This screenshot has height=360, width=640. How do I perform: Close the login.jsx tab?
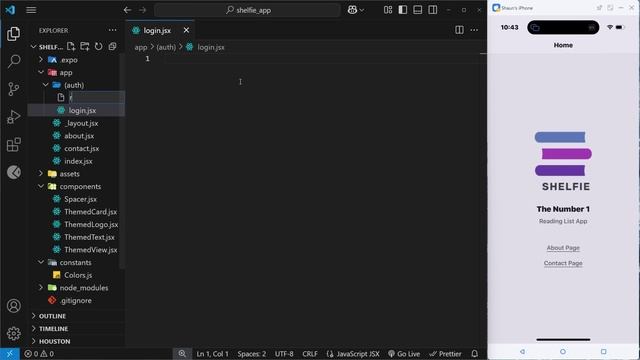pyautogui.click(x=186, y=30)
